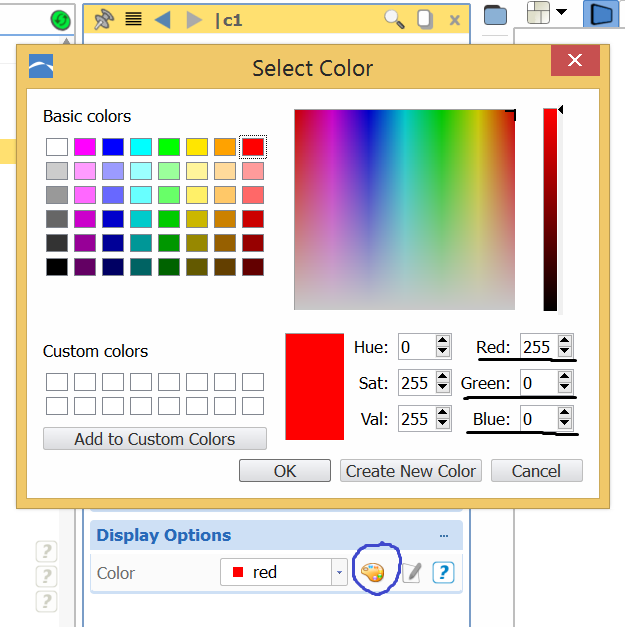Click the dialog's blue app icon in title bar
This screenshot has width=625, height=627.
pyautogui.click(x=41, y=66)
